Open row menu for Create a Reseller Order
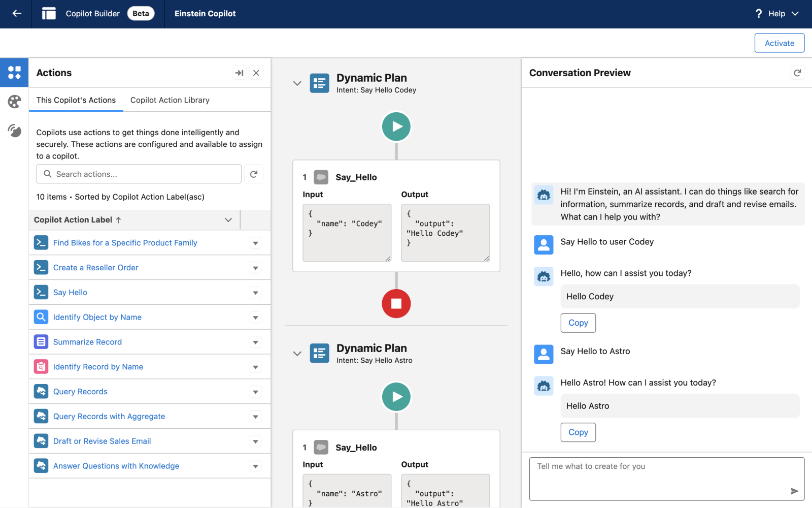812x508 pixels. [256, 268]
